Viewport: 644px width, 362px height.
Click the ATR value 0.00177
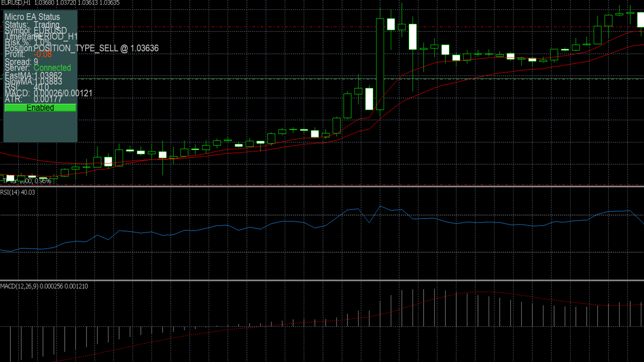pyautogui.click(x=48, y=99)
